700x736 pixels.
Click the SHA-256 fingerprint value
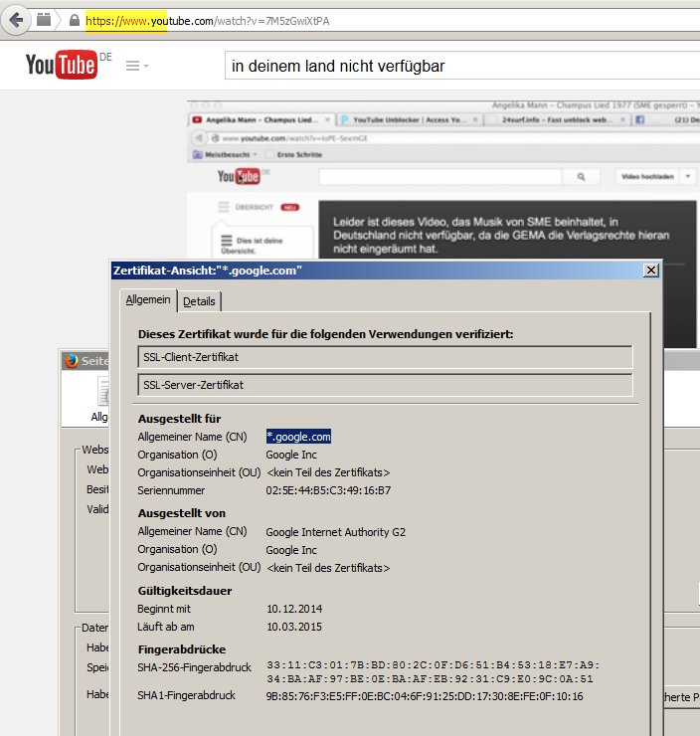pyautogui.click(x=433, y=671)
